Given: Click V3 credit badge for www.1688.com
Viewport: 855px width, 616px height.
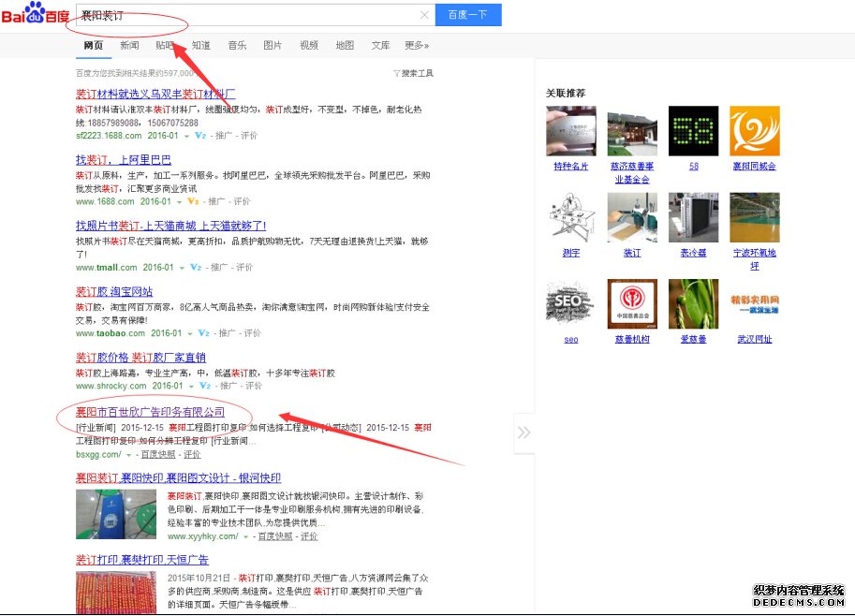Looking at the screenshot, I should click(193, 201).
